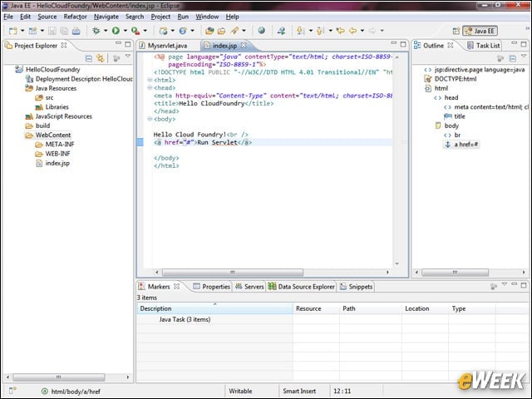532x399 pixels.
Task: Select the Libraries node
Action: pyautogui.click(x=52, y=107)
